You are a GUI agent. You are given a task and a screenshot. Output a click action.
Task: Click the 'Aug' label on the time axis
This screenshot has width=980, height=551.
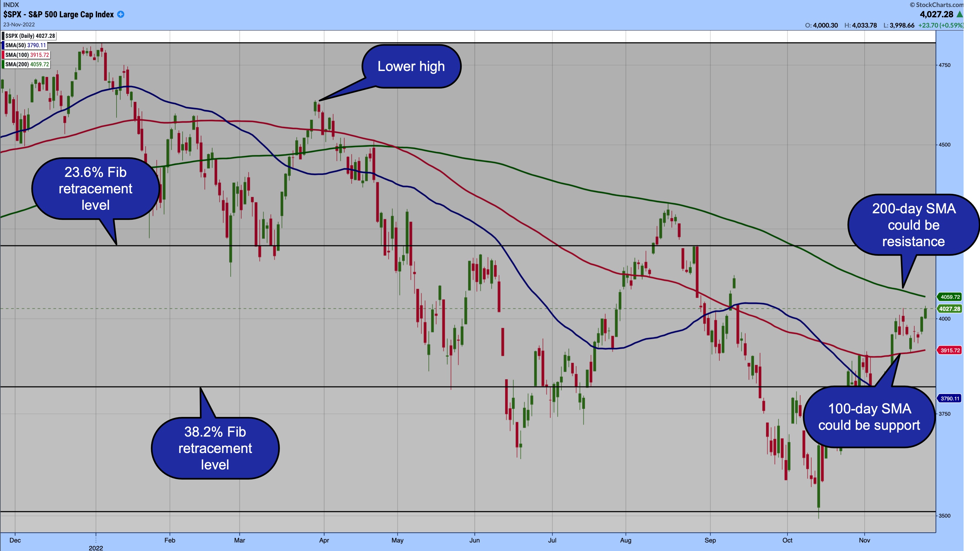tap(626, 540)
